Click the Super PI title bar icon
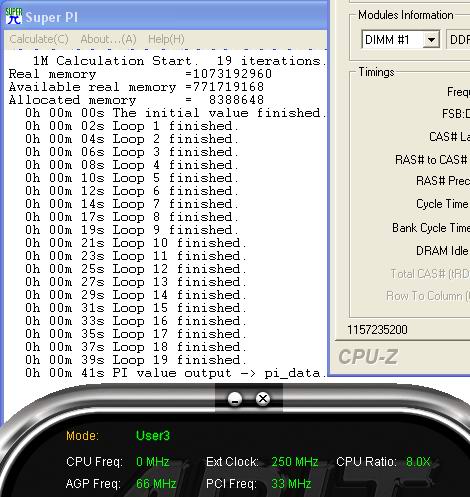Viewport: 470px width, 497px height. click(x=14, y=16)
